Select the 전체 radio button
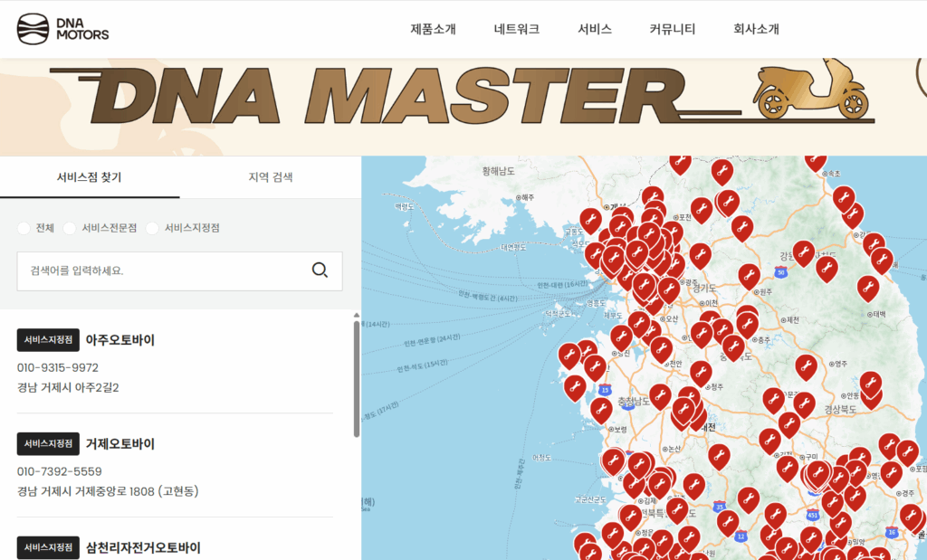 point(24,228)
